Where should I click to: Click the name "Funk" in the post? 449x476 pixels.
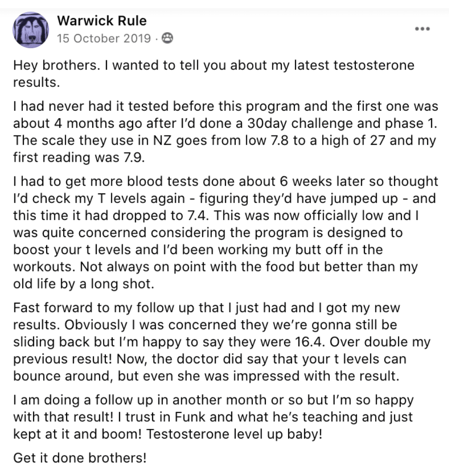pos(190,417)
